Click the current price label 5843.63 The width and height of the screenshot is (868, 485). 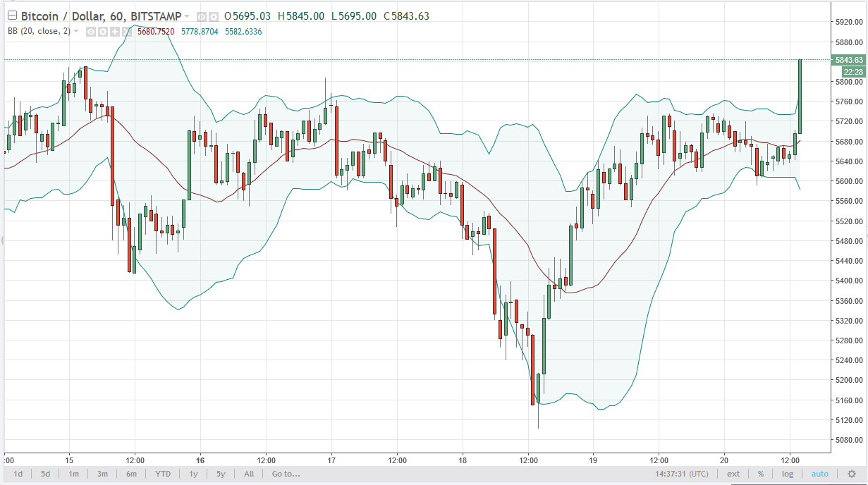(x=848, y=61)
